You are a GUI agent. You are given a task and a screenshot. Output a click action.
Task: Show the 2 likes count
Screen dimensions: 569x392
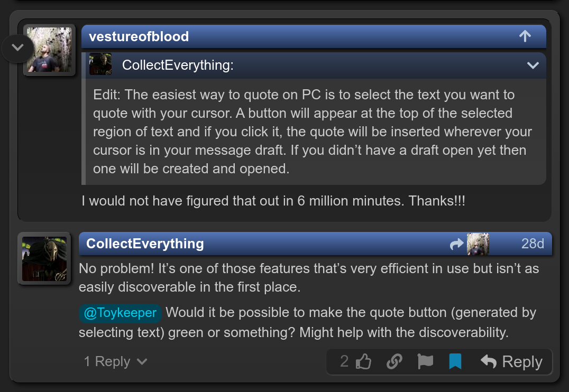coord(344,361)
